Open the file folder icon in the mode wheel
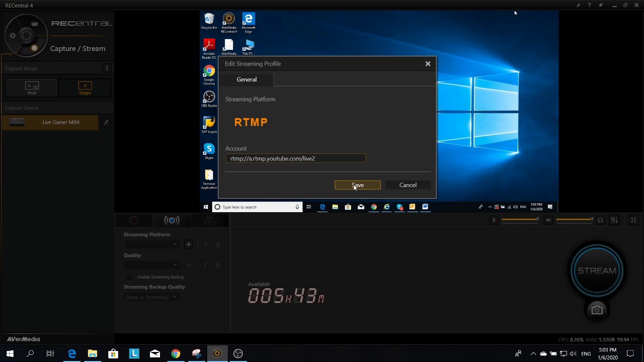The height and width of the screenshot is (362, 644). point(34,24)
